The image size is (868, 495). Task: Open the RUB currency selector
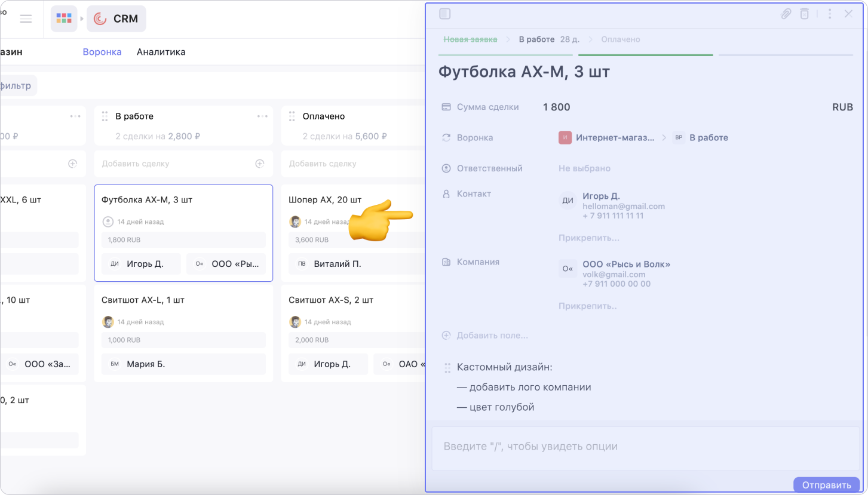[842, 107]
